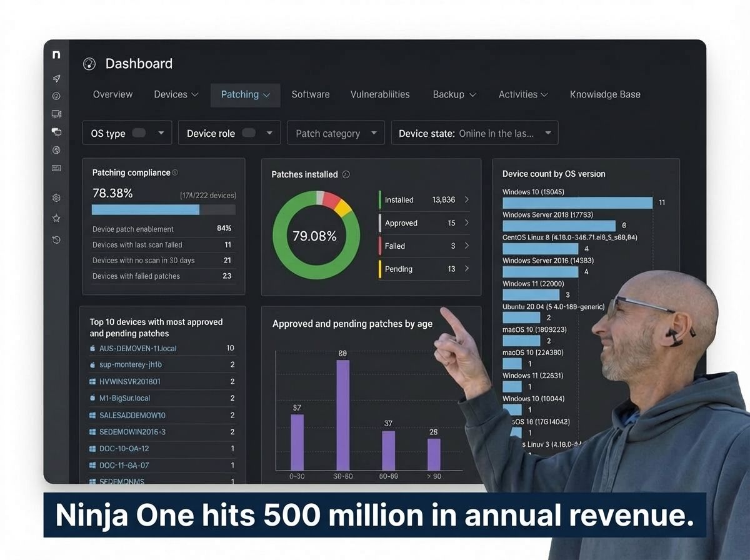Screen dimensions: 750x560
Task: Open the history clock sidebar icon
Action: point(56,239)
